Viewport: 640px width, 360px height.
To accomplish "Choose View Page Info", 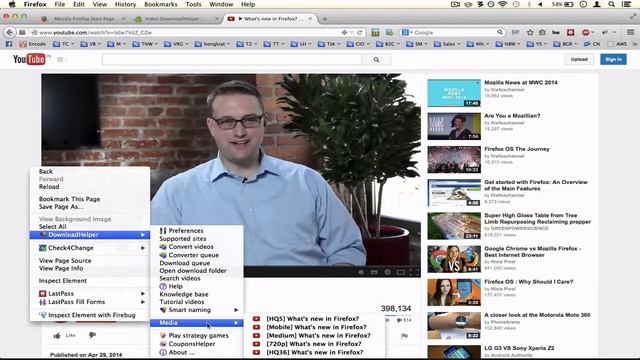I will (90, 268).
